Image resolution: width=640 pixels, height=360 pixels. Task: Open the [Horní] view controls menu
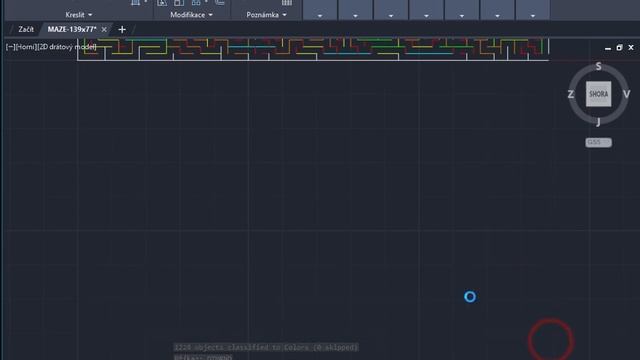point(26,47)
